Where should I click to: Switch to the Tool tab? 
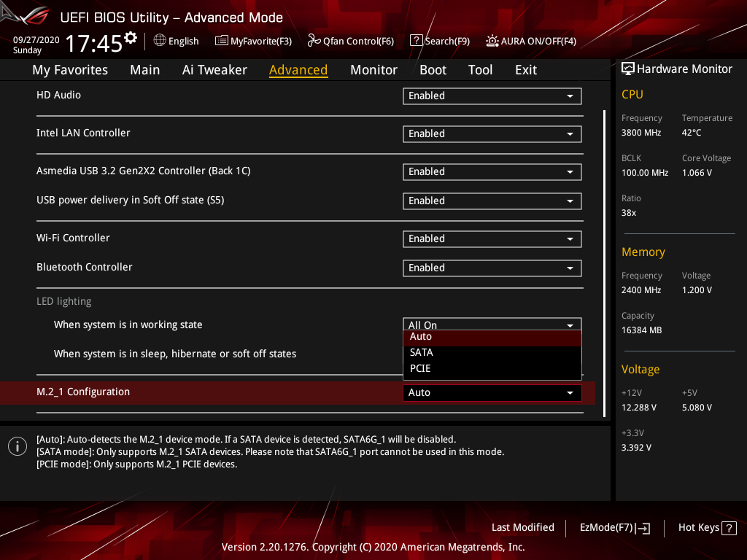coord(480,70)
